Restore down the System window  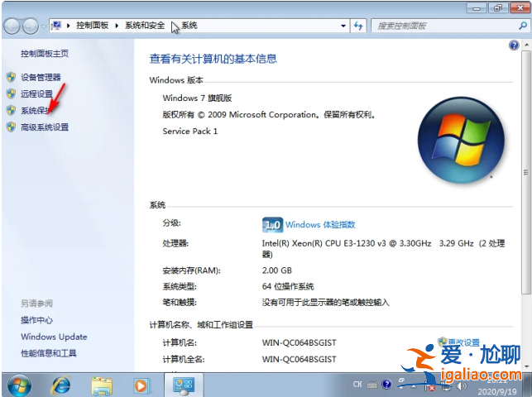click(498, 8)
